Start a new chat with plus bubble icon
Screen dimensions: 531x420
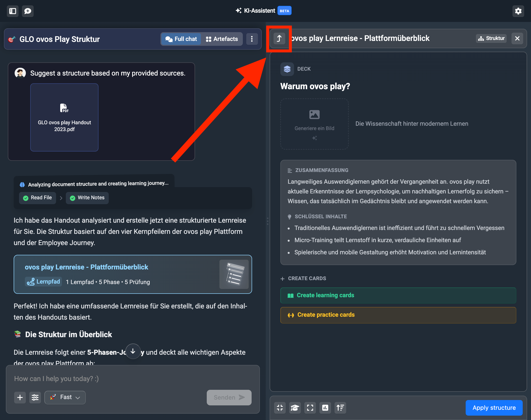coord(28,11)
